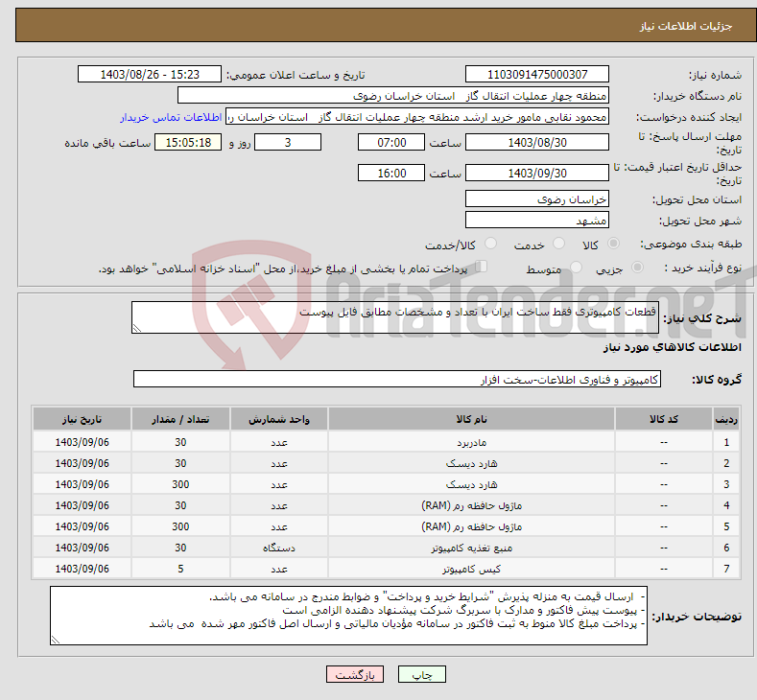This screenshot has height=700, width=757.
Task: Click ماژول حافظه رم (RAM) in row 4
Action: click(471, 505)
